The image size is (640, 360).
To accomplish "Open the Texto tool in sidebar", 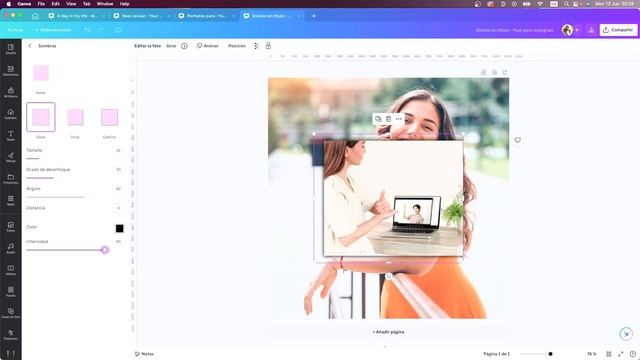I will tap(11, 136).
